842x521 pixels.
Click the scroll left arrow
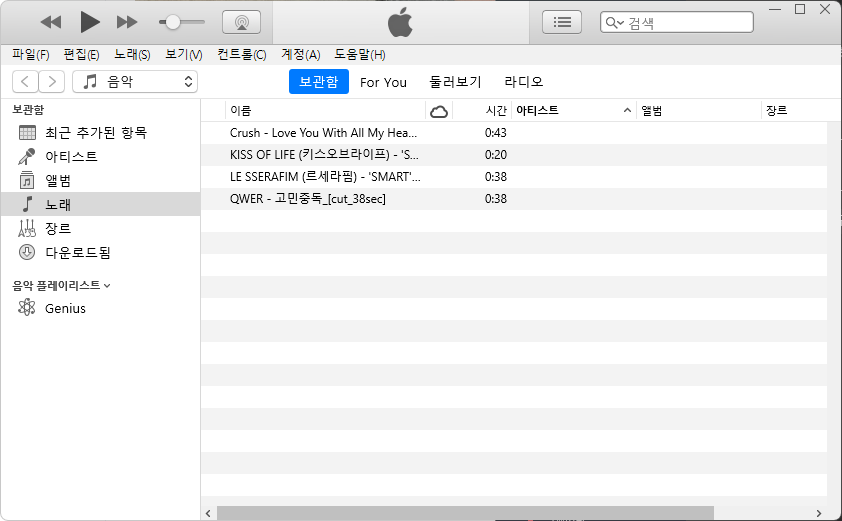coord(208,513)
